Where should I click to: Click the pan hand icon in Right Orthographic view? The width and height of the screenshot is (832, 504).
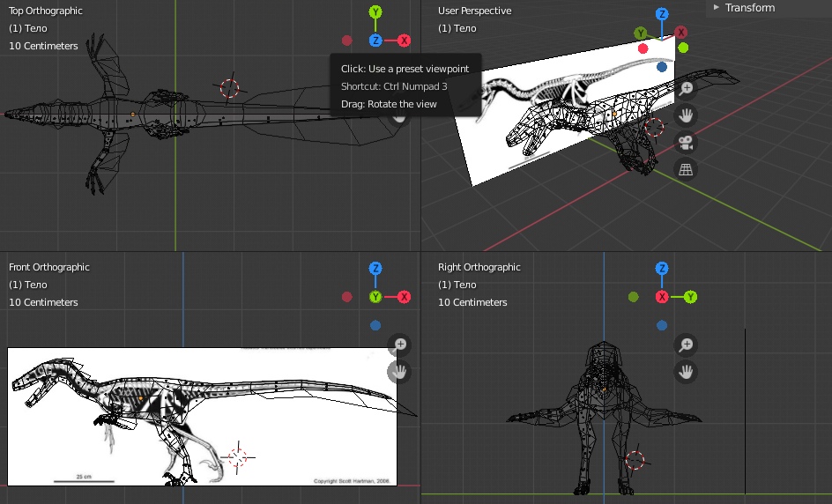(x=686, y=373)
